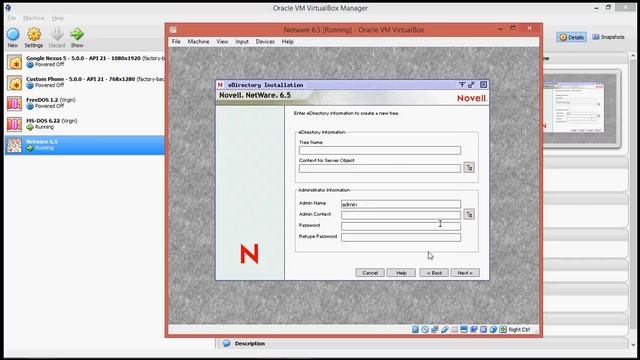
Task: Select the Google Nexus 5 VM entry
Action: pos(85,62)
